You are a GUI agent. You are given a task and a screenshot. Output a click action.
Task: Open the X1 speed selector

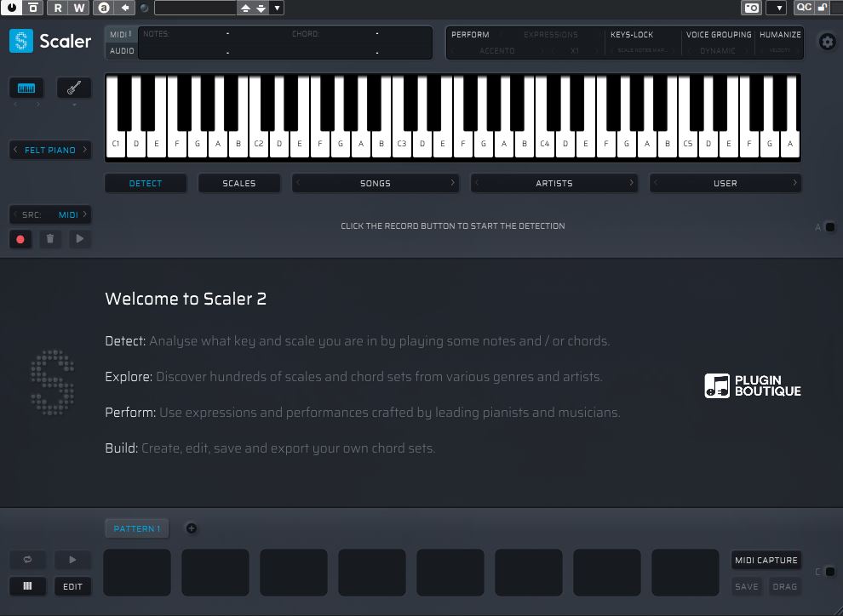(575, 50)
